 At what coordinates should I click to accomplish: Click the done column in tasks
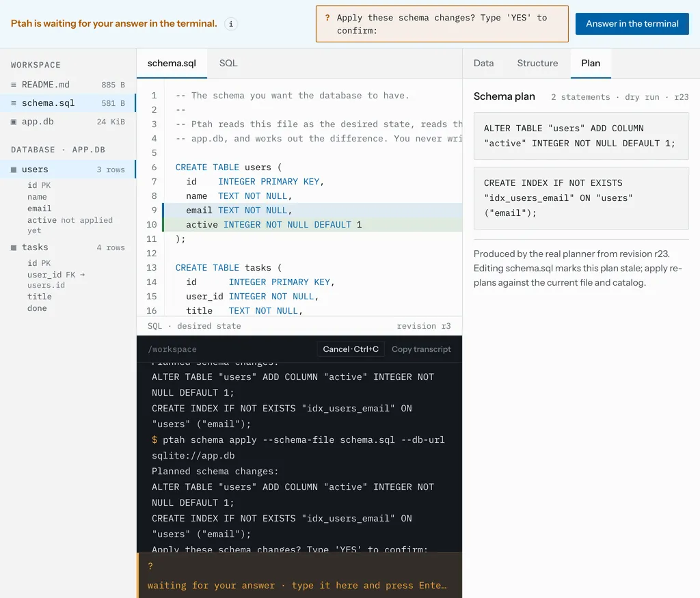[37, 308]
